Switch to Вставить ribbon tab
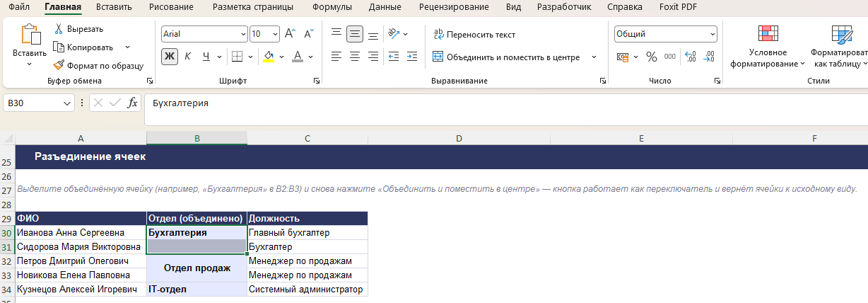 [115, 7]
